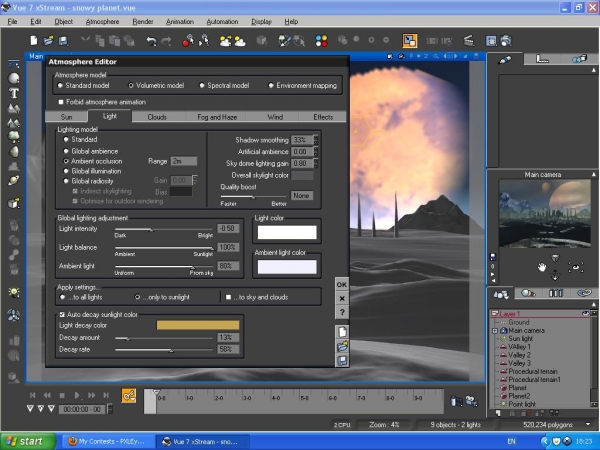Viewport: 600px width, 450px height.
Task: Save the scene with the floppy icon
Action: 63,40
